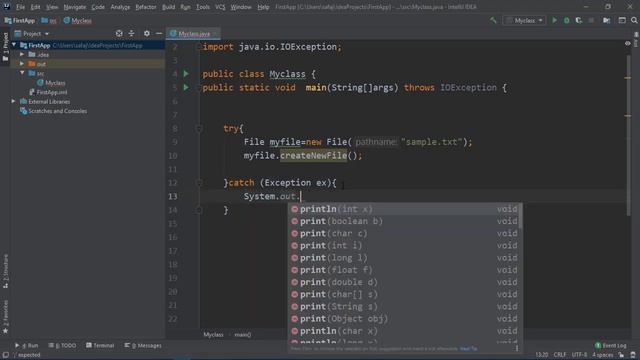The height and width of the screenshot is (360, 640).
Task: Click the read-only lock icon in the status bar
Action: point(621,355)
